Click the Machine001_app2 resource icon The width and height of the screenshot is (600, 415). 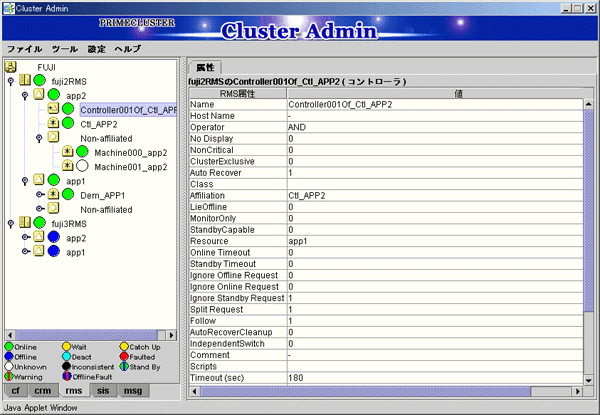68,166
